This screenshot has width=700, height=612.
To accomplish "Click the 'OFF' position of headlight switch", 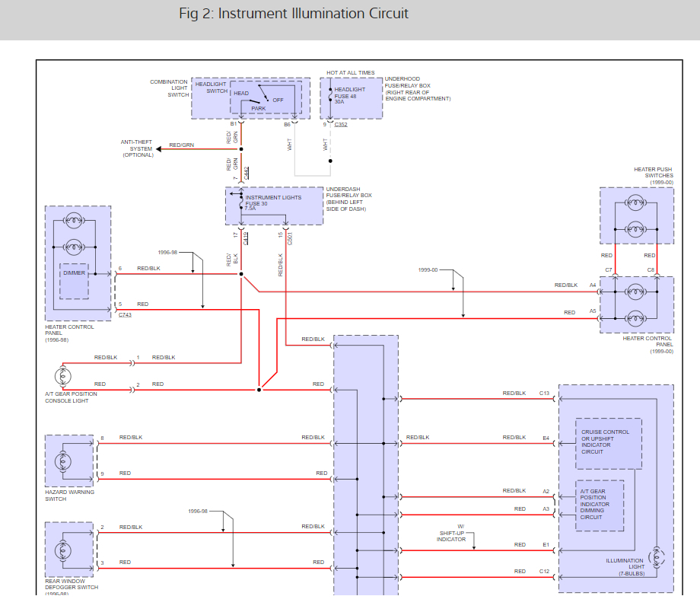I will coord(278,100).
